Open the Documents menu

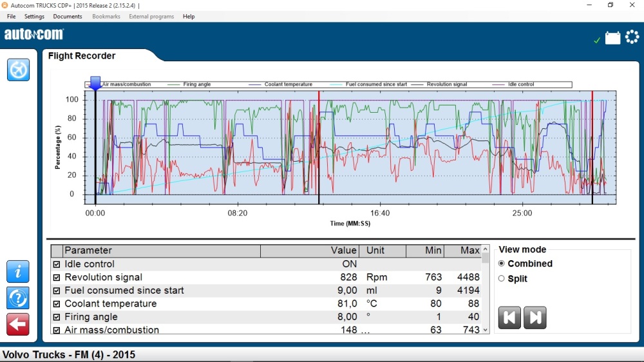pyautogui.click(x=68, y=16)
